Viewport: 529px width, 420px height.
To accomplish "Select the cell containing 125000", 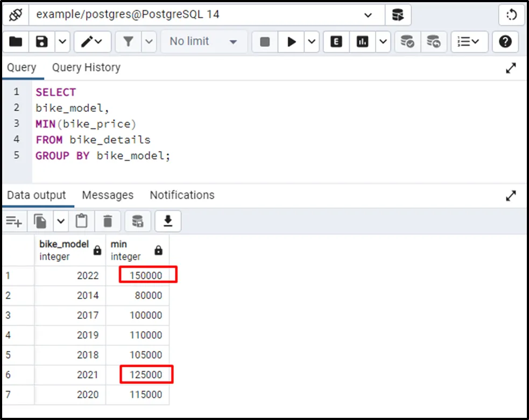I will (146, 374).
